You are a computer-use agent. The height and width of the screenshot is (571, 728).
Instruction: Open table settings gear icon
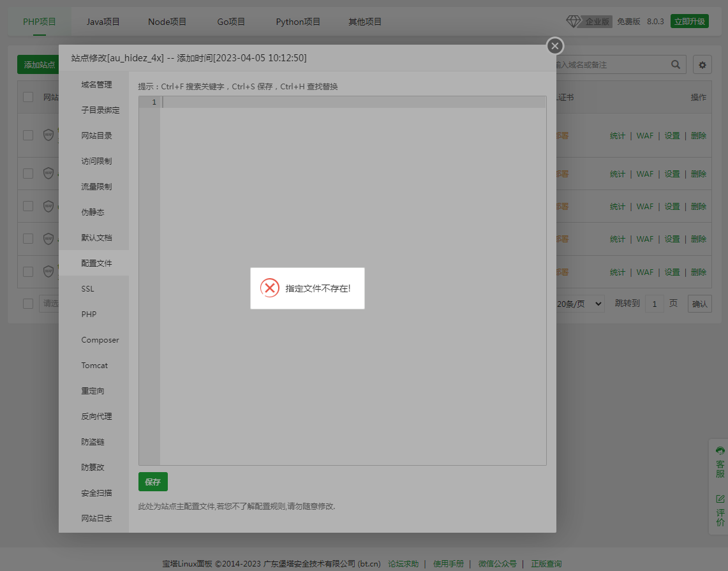pyautogui.click(x=702, y=64)
